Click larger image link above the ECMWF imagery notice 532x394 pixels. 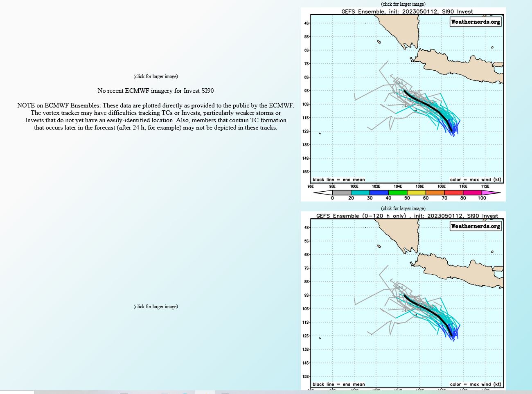156,76
